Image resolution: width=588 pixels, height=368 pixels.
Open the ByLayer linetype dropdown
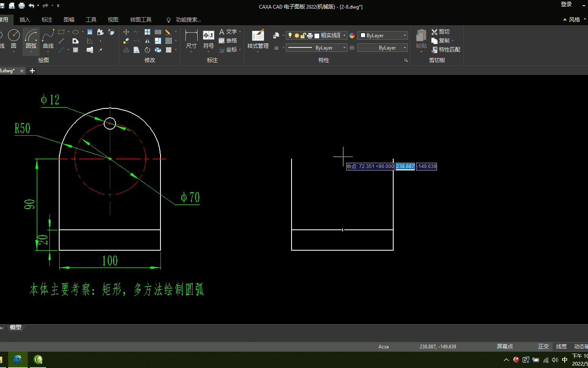tap(316, 48)
